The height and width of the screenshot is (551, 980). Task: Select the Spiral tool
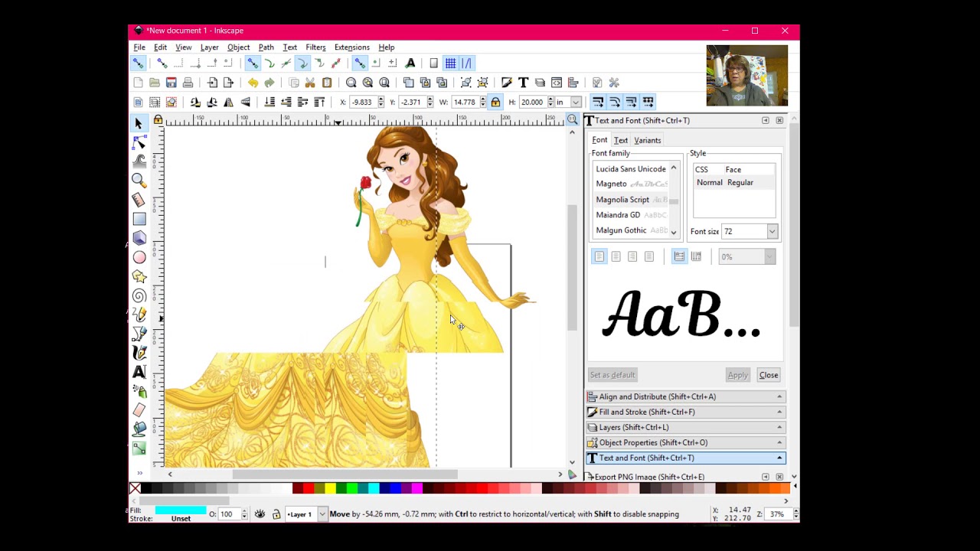pyautogui.click(x=139, y=295)
